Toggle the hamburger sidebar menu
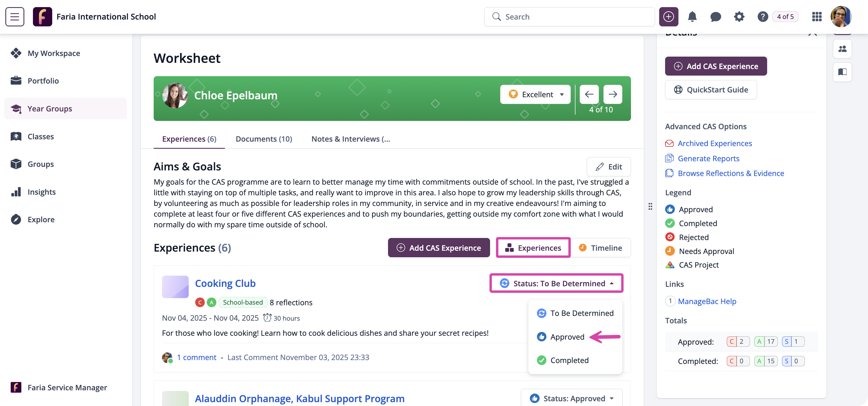This screenshot has width=868, height=406. pyautogui.click(x=15, y=17)
